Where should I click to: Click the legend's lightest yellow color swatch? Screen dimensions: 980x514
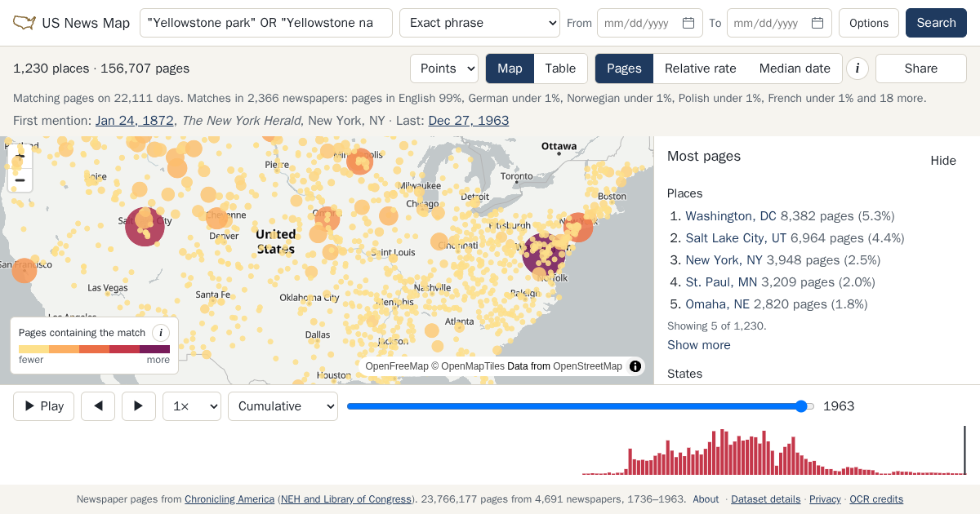pyautogui.click(x=33, y=349)
